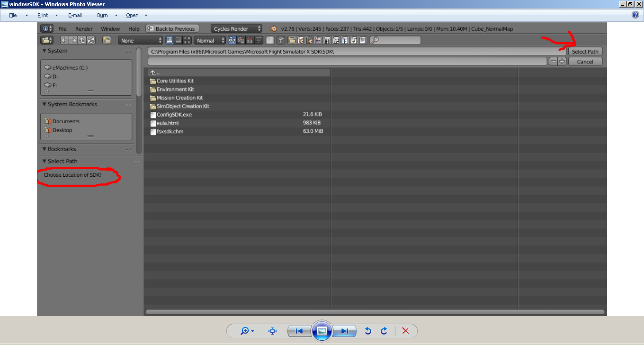Delete the photo with red X
Viewport: 644px width, 345px height.
coord(405,331)
